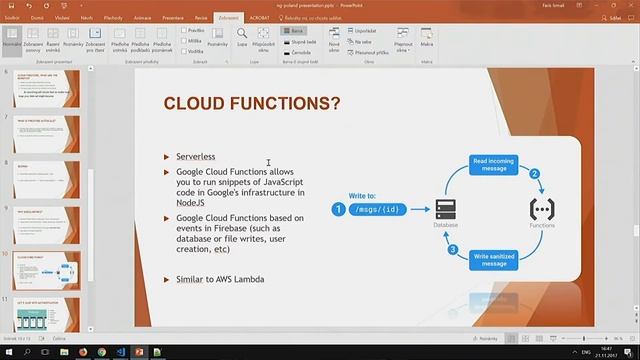Click the Lupa zoom magnifier

click(x=242, y=37)
